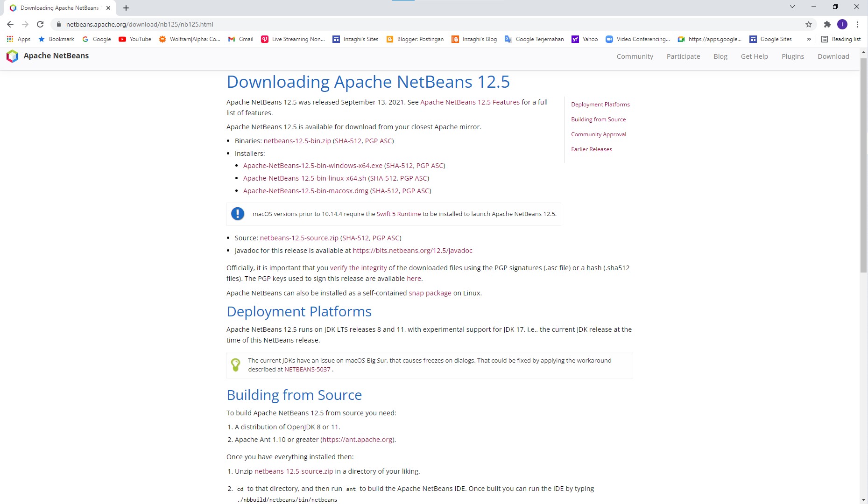Click the Apache NetBeans logo
The image size is (868, 504).
[x=12, y=56]
